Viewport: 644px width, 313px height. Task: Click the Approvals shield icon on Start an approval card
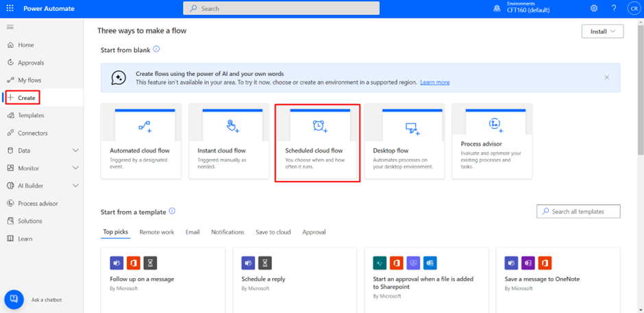(413, 262)
